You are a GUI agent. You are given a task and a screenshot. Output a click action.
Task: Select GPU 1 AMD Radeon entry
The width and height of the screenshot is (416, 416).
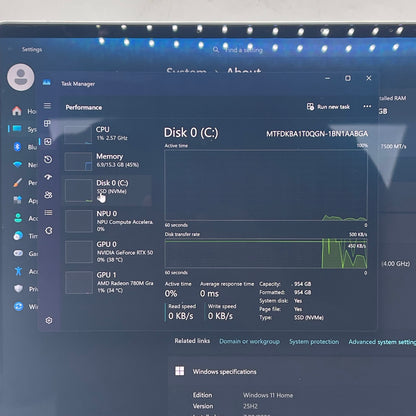click(109, 282)
